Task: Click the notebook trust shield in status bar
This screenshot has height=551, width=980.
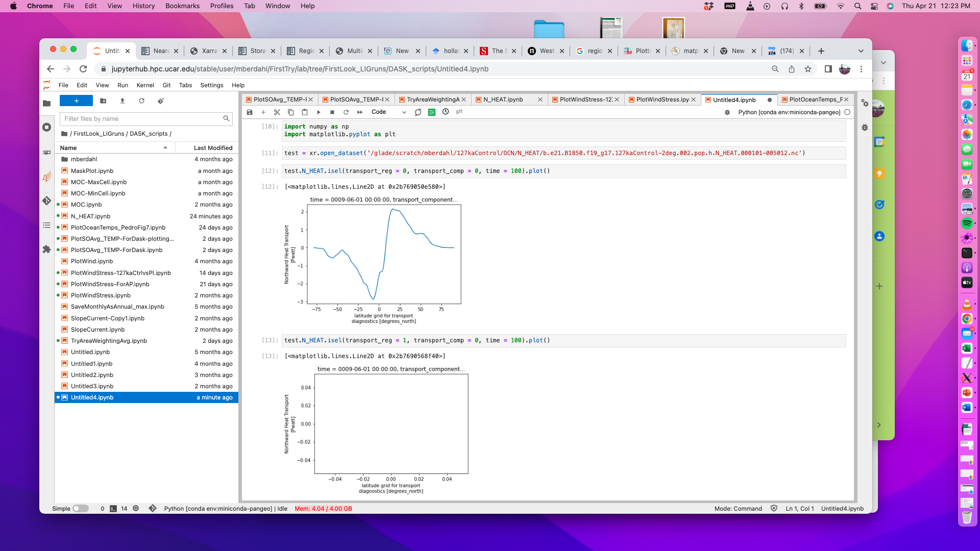Action: click(x=774, y=508)
